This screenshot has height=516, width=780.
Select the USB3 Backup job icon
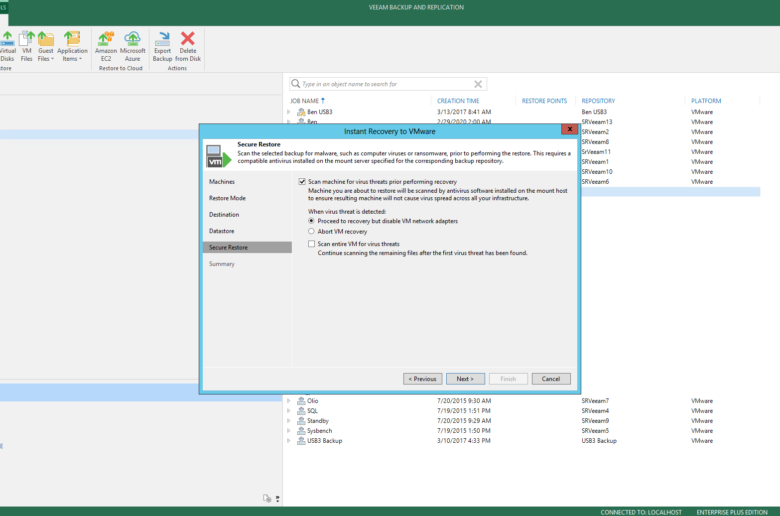pyautogui.click(x=301, y=440)
